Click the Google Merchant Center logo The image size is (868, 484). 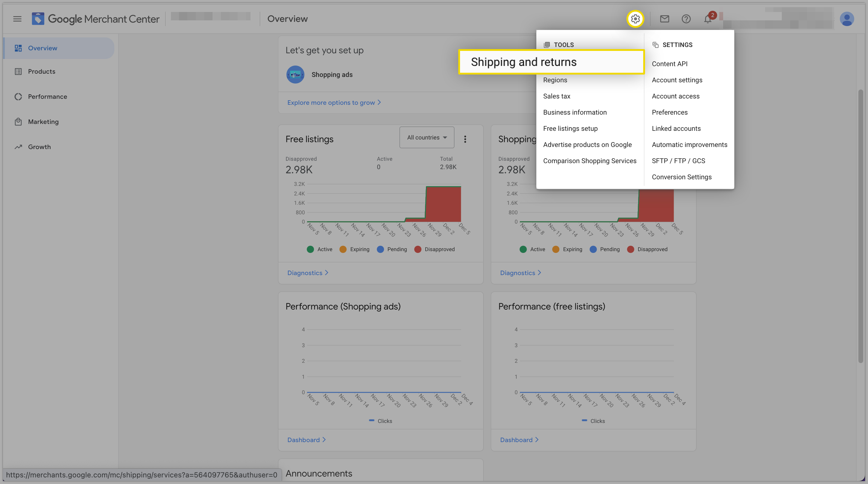tap(95, 19)
